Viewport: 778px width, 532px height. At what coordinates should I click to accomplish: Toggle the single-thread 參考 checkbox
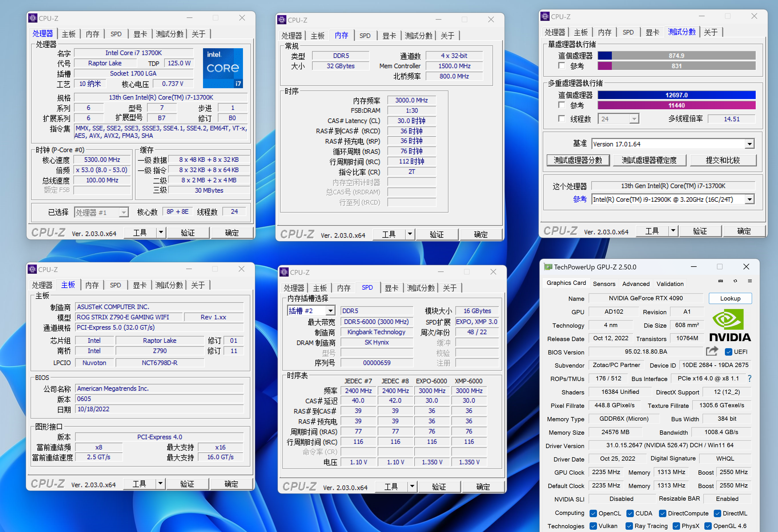pyautogui.click(x=562, y=66)
